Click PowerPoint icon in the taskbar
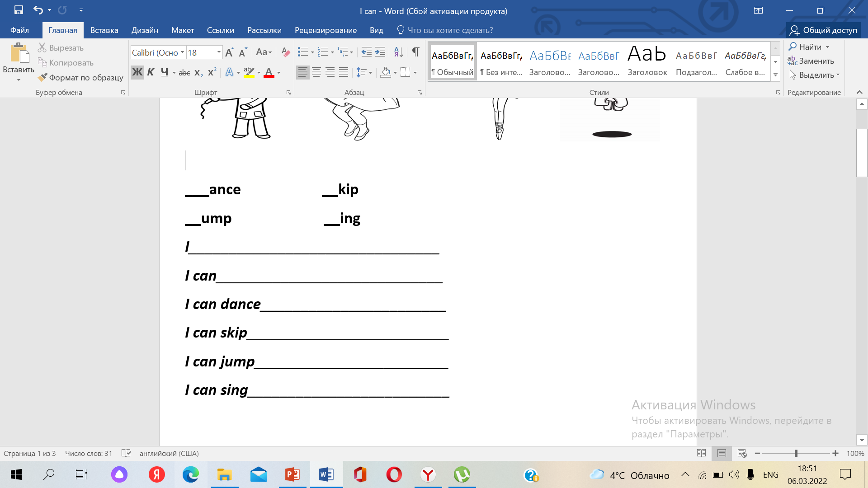The height and width of the screenshot is (488, 868). click(292, 475)
